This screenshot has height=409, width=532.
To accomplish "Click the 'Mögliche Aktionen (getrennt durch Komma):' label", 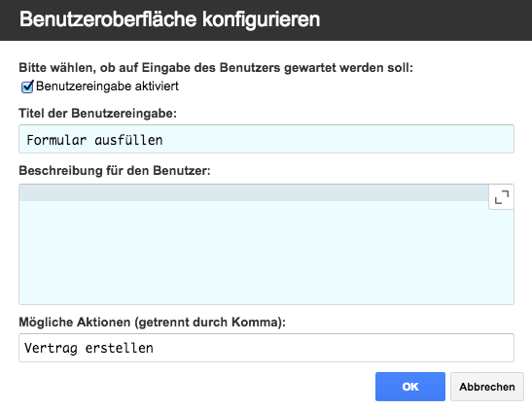I will 153,322.
